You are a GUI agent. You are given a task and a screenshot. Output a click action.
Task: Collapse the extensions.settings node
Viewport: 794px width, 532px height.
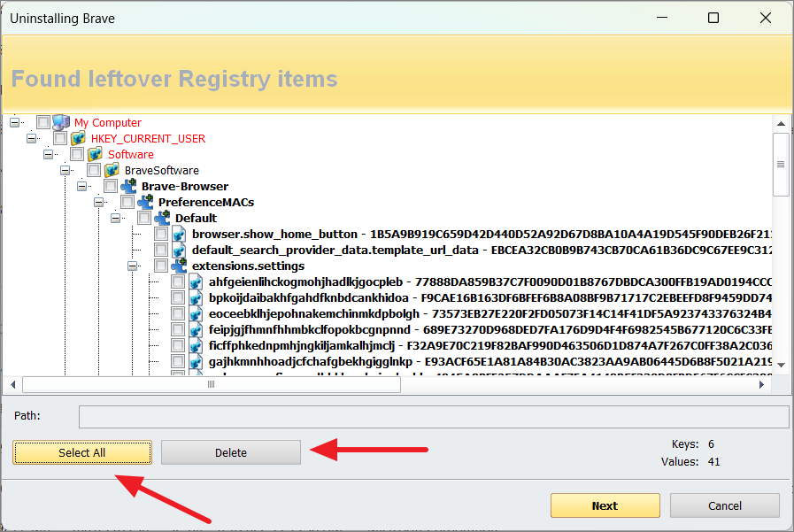click(x=132, y=266)
